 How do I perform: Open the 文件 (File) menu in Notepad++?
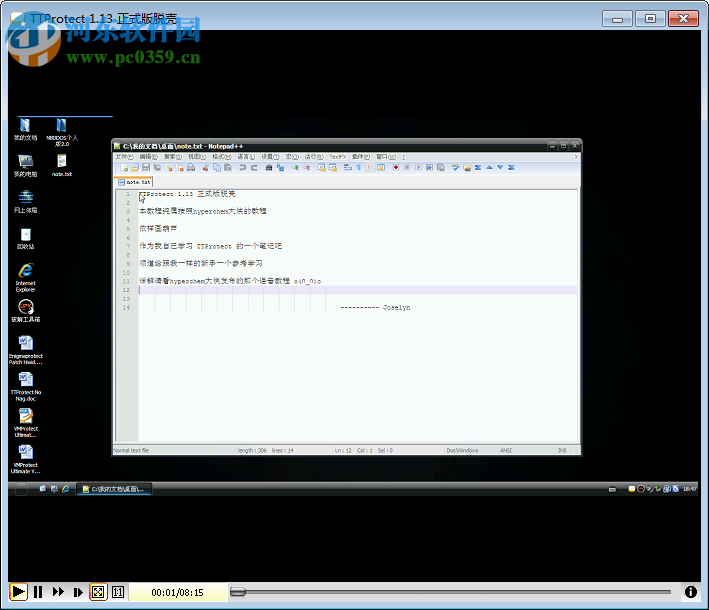[x=124, y=156]
